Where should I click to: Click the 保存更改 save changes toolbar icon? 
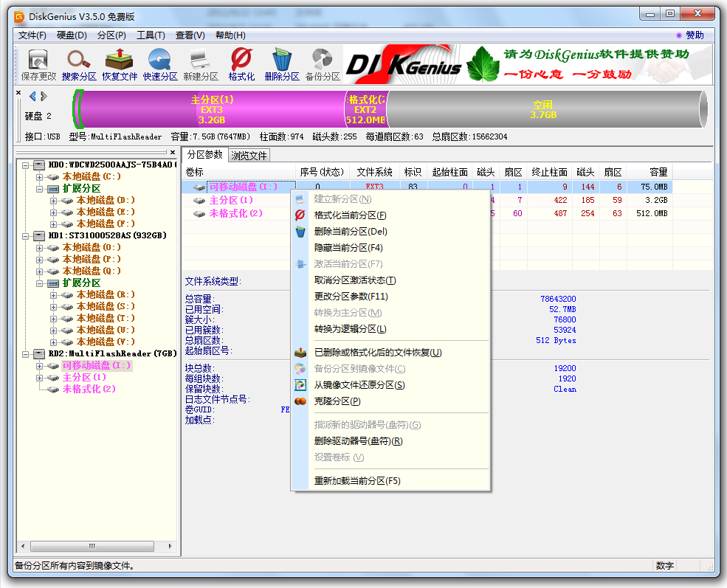click(38, 64)
